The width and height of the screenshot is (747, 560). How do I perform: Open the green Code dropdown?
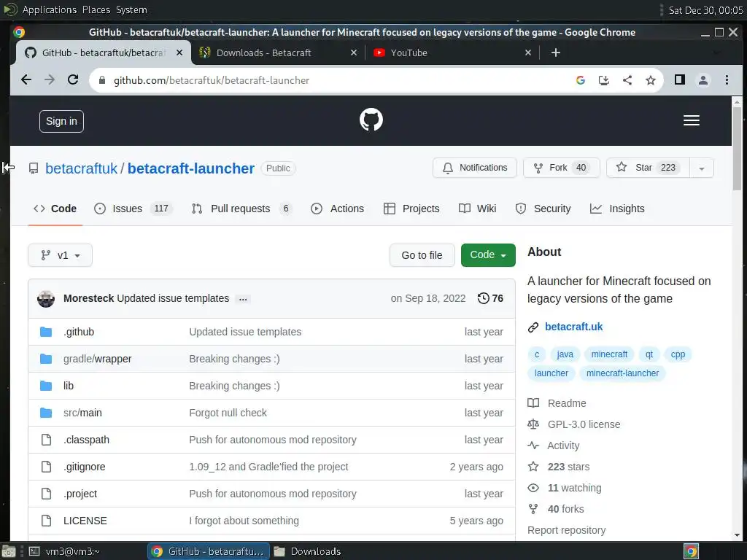[x=488, y=254]
